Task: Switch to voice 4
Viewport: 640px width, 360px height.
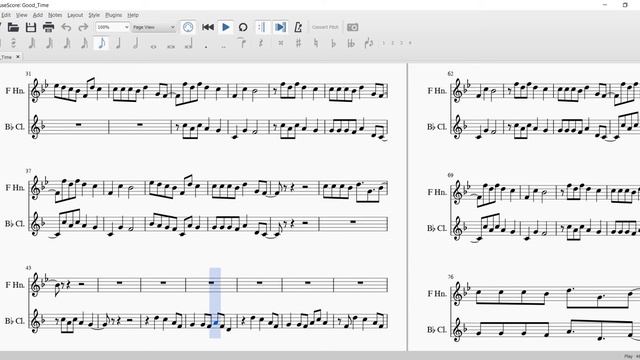Action: tap(410, 43)
